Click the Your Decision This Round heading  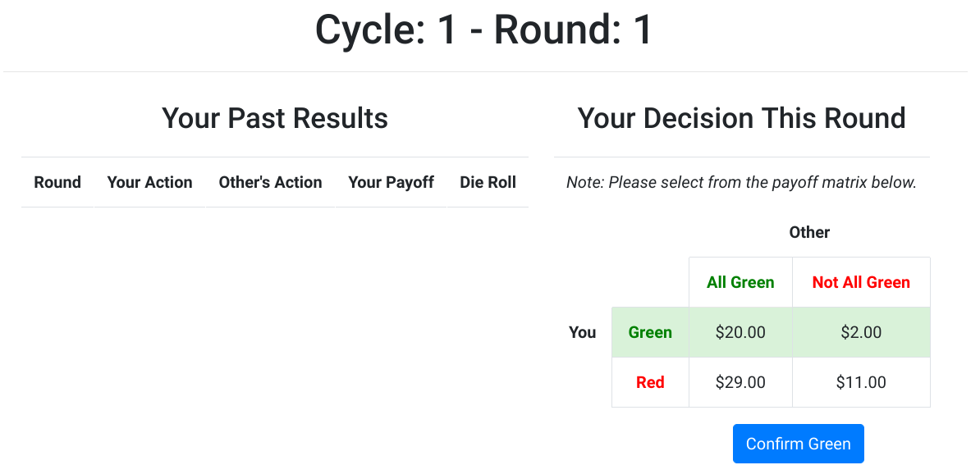pos(741,118)
